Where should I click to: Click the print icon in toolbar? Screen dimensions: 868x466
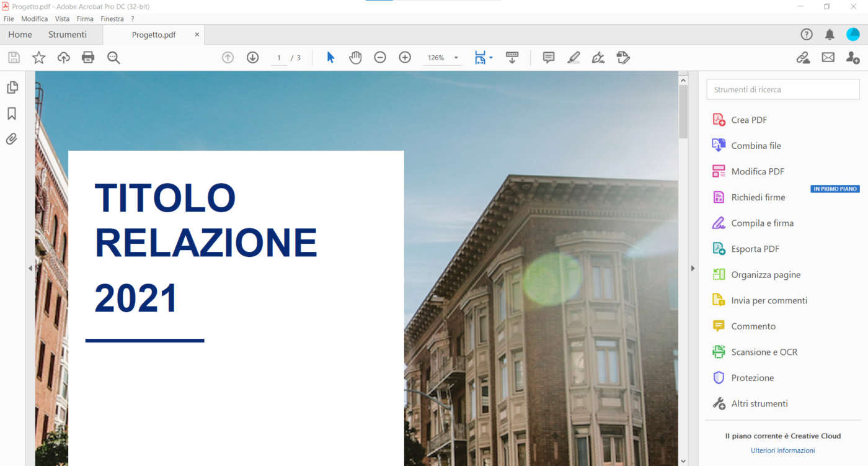click(88, 58)
